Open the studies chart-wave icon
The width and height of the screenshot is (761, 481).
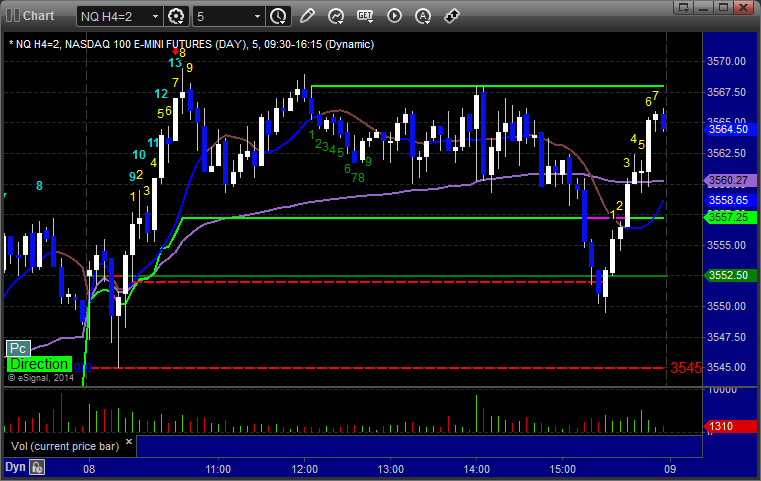(336, 16)
